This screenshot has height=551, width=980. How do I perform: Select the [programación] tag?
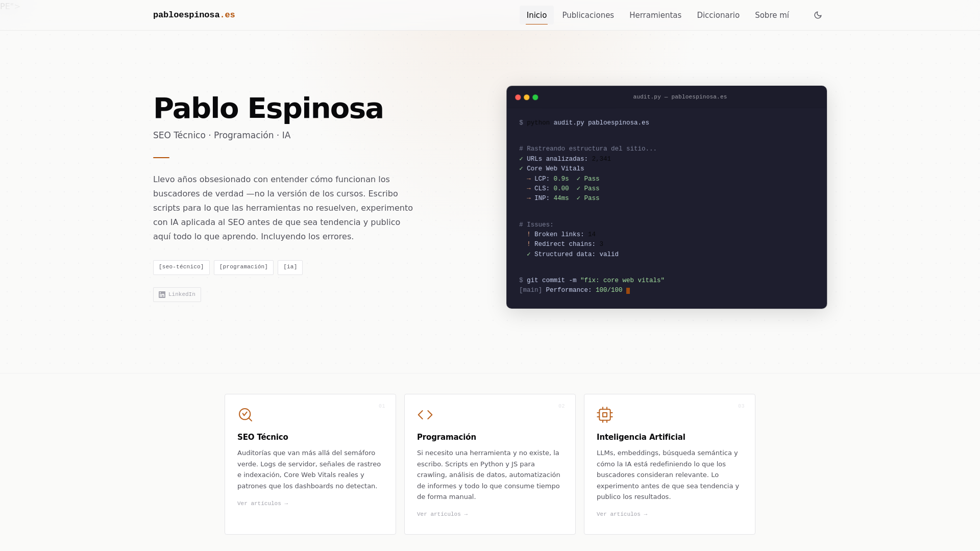tap(243, 267)
